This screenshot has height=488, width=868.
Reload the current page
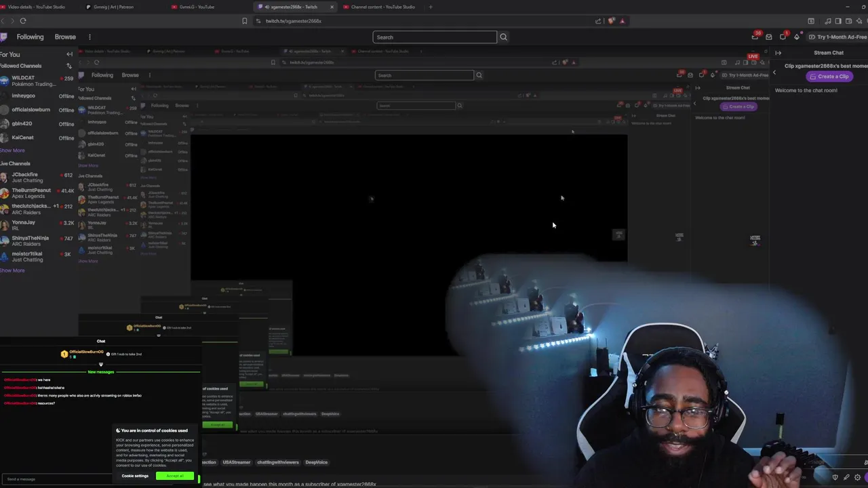[23, 21]
